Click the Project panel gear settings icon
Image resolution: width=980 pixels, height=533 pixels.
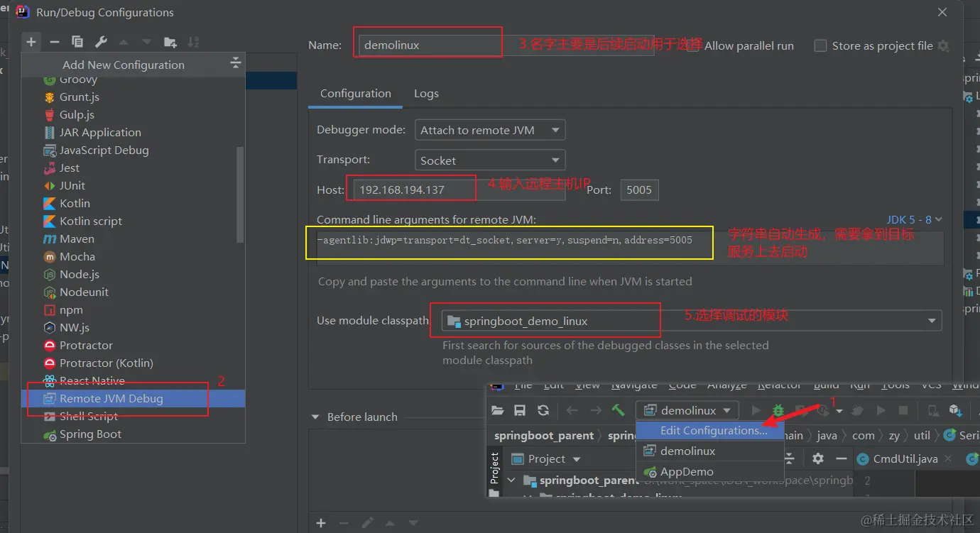pos(818,458)
